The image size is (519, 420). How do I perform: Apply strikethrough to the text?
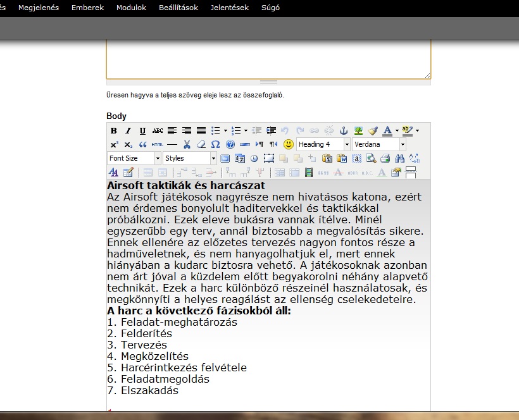pyautogui.click(x=157, y=131)
